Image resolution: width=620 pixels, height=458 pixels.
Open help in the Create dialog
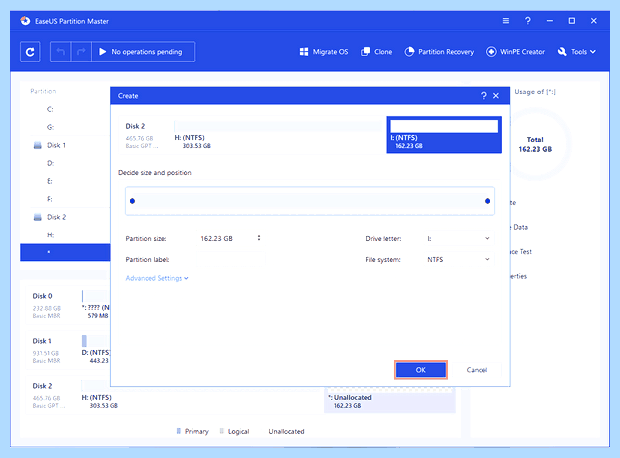[484, 96]
